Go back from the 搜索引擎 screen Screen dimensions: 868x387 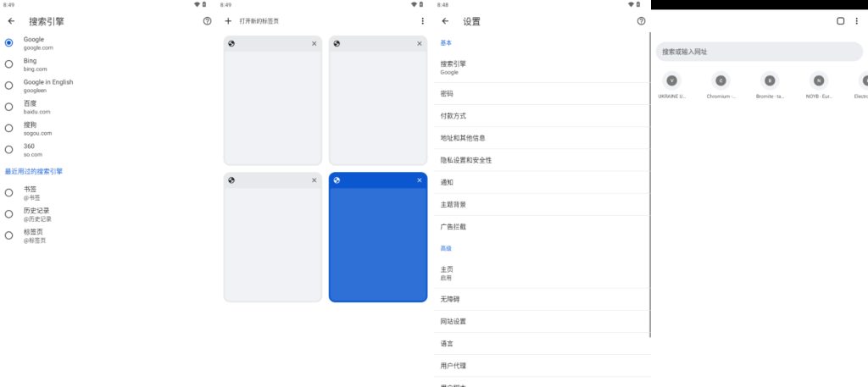click(12, 21)
